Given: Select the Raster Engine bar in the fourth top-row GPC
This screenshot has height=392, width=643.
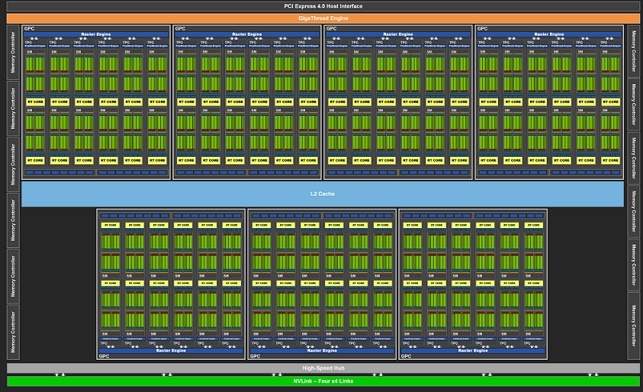Looking at the screenshot, I should [x=549, y=34].
